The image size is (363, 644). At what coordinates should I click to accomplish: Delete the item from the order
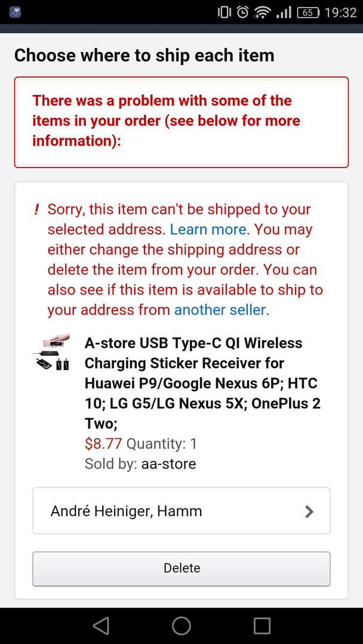point(181,568)
